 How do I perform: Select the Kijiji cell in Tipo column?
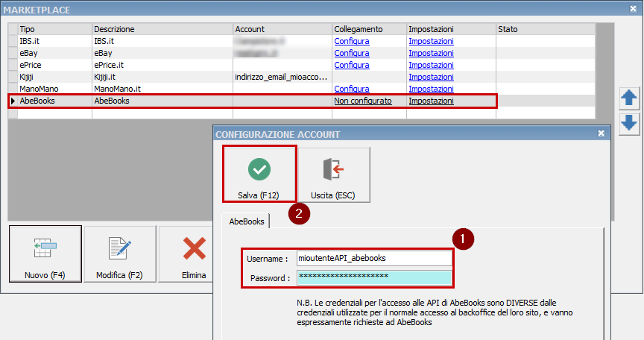(x=54, y=77)
